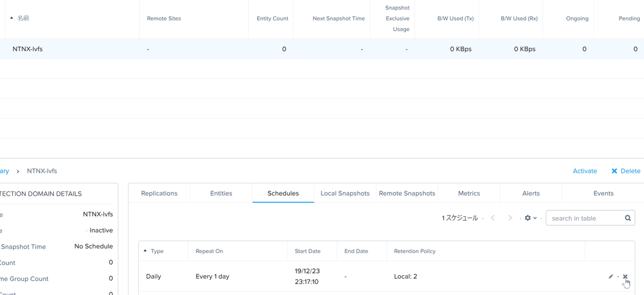Click the search magnifier icon
644x295 pixels.
click(x=628, y=218)
